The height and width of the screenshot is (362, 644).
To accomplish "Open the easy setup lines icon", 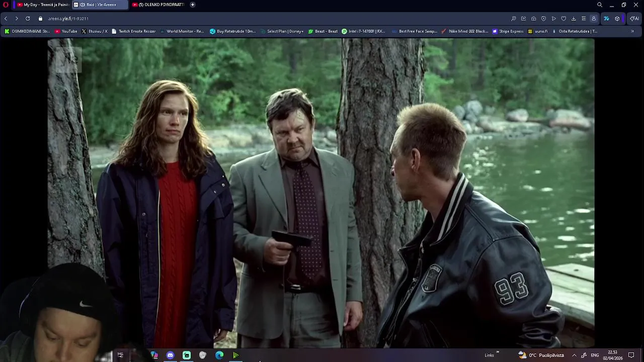I will pos(584,19).
